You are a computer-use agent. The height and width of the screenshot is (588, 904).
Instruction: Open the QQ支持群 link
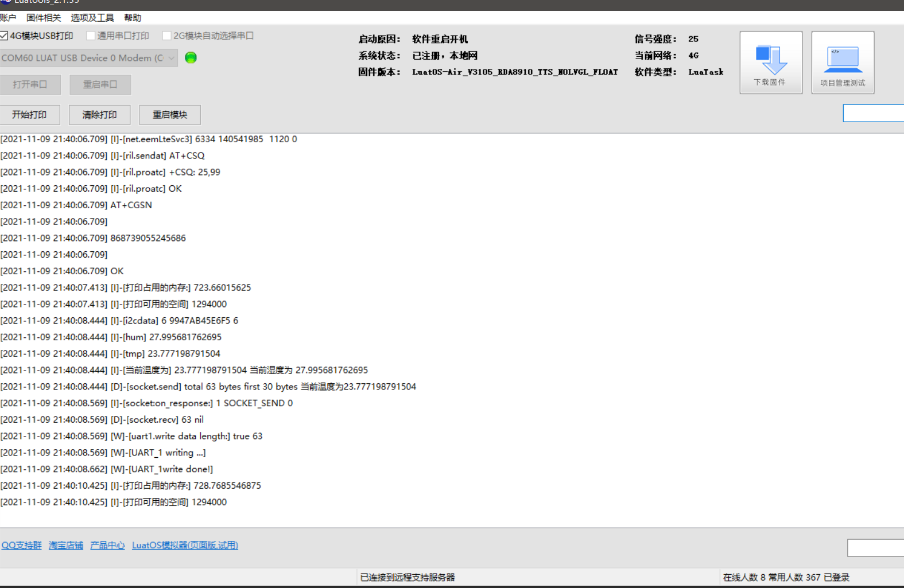[22, 545]
